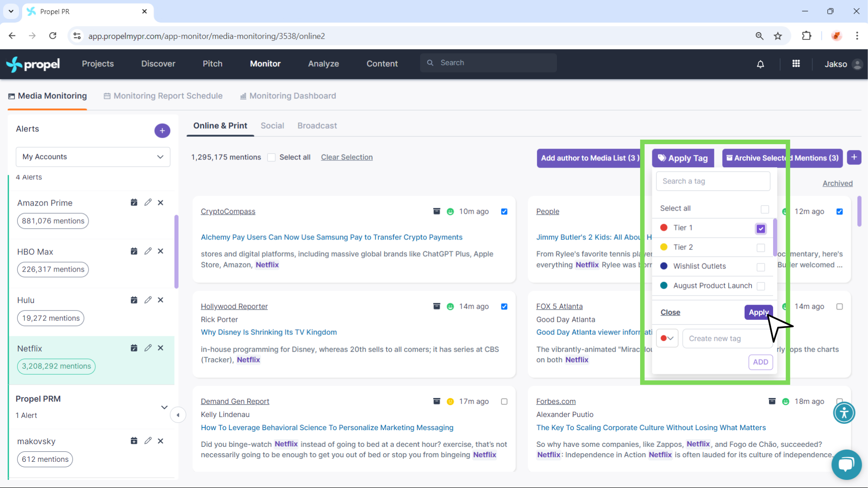Open calendar icon for Netflix alert
Screen dimensions: 868x488
(x=134, y=348)
